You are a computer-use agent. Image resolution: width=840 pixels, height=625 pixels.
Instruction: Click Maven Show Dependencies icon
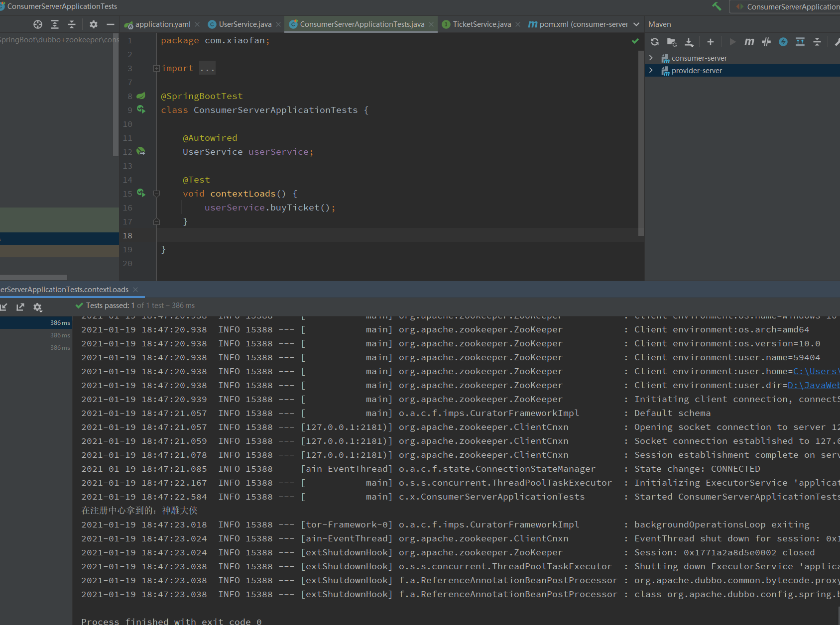point(800,42)
